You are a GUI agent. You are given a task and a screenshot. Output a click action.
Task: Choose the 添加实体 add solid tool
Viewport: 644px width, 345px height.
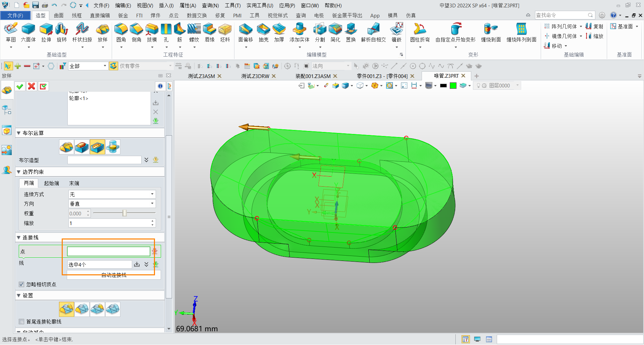300,33
